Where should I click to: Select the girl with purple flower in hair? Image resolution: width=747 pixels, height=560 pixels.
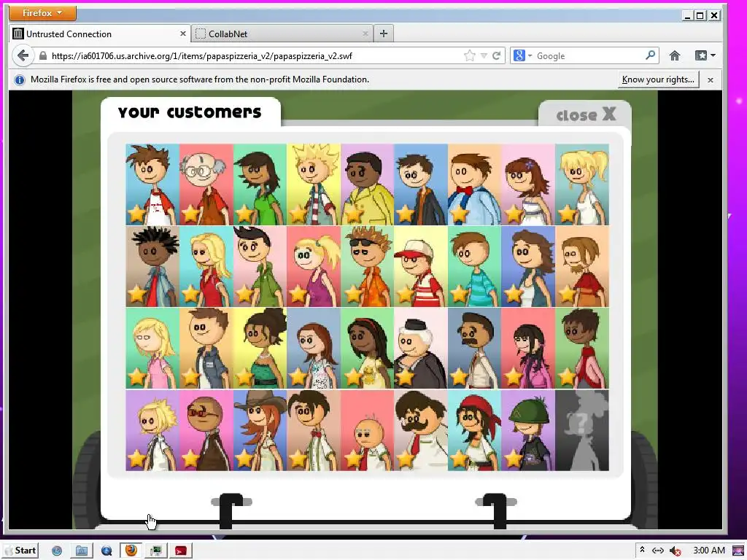point(528,184)
